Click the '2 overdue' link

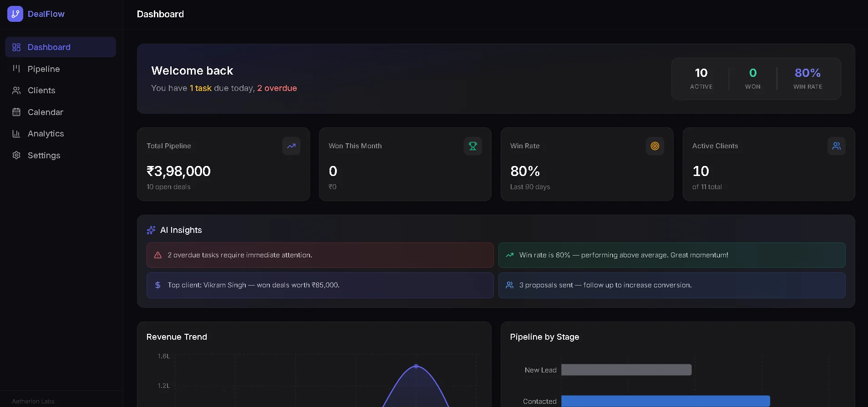tap(277, 88)
